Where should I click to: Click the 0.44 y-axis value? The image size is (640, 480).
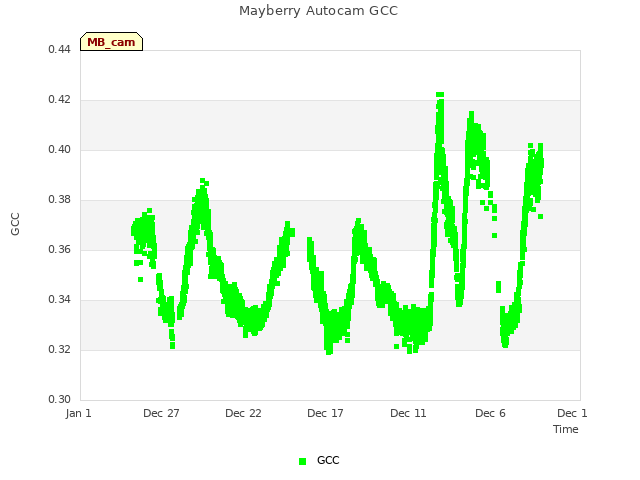pos(60,49)
